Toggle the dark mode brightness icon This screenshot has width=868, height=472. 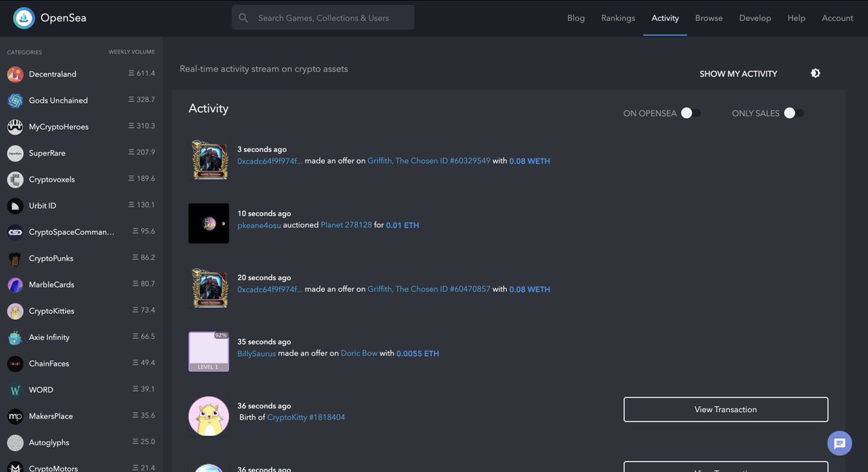pos(815,73)
